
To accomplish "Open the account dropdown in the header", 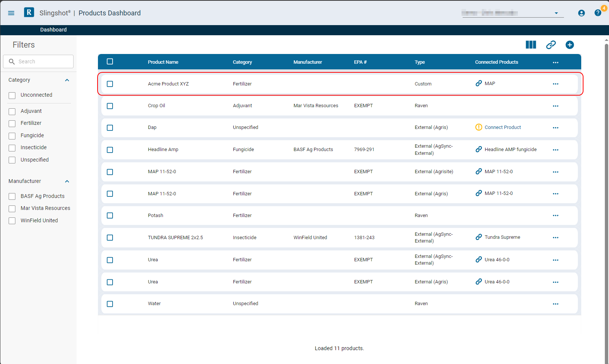I will tap(556, 13).
